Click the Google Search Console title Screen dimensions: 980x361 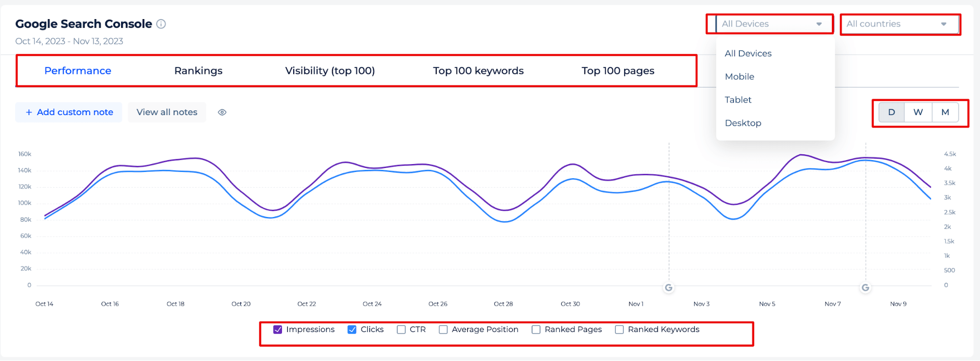click(84, 24)
